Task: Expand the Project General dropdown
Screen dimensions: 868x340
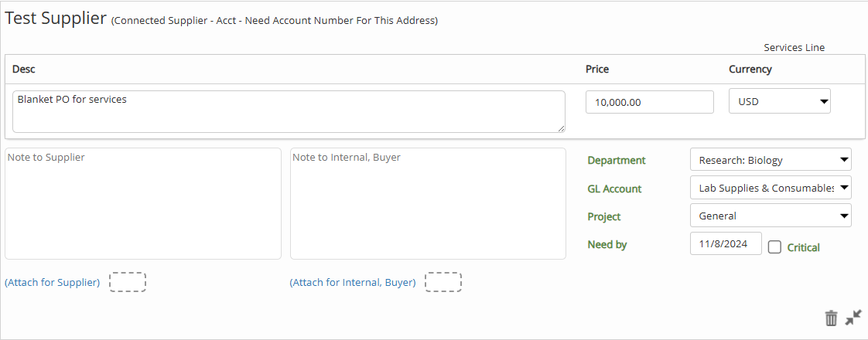Action: pos(771,216)
